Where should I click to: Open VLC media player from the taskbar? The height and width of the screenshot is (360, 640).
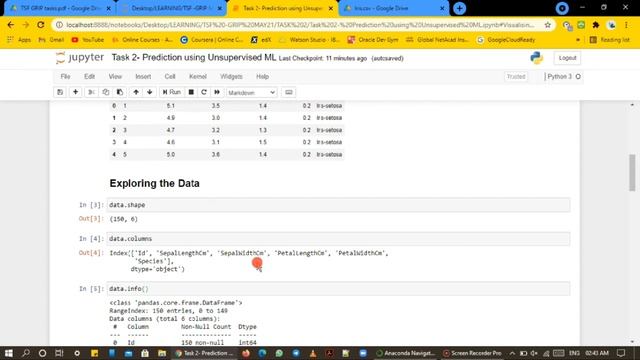pyautogui.click(x=313, y=353)
